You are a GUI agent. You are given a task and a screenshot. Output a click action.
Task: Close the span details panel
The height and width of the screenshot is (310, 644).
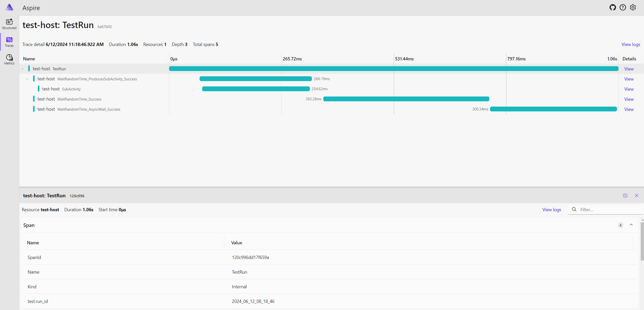coord(636,196)
